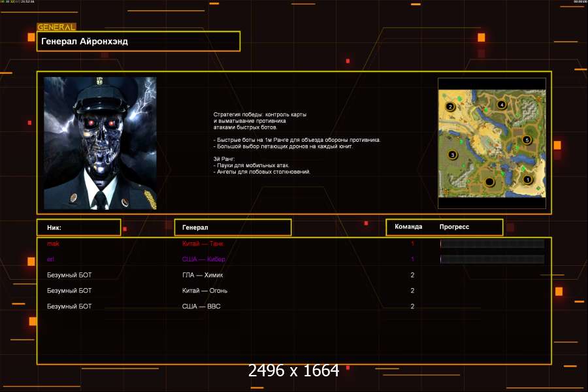Screen dimensions: 588x392
Task: Click the 'Ник:' column header
Action: [x=79, y=227]
